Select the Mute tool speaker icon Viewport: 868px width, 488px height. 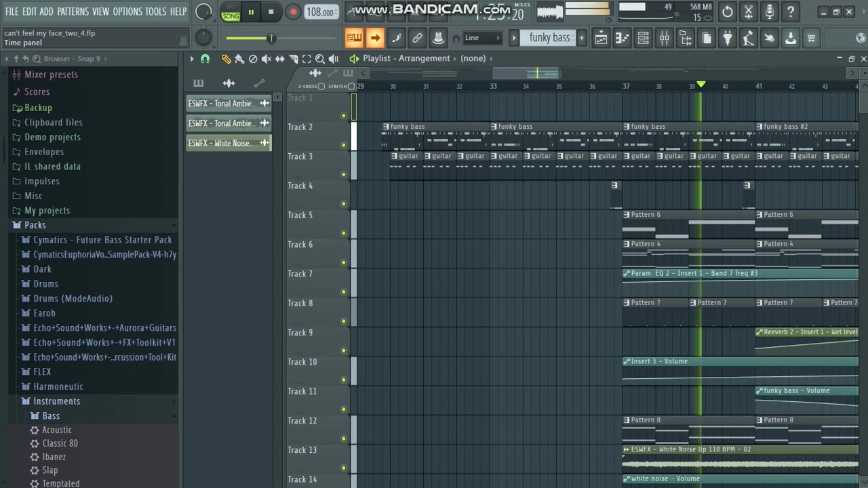(267, 59)
